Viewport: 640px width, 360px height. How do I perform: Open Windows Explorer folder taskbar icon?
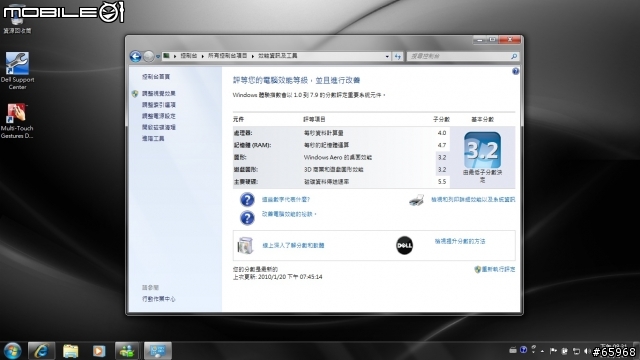click(x=71, y=351)
